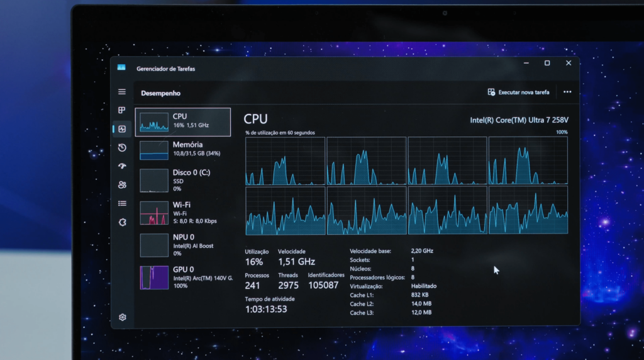
Task: Select the CPU performance entry
Action: [183, 122]
